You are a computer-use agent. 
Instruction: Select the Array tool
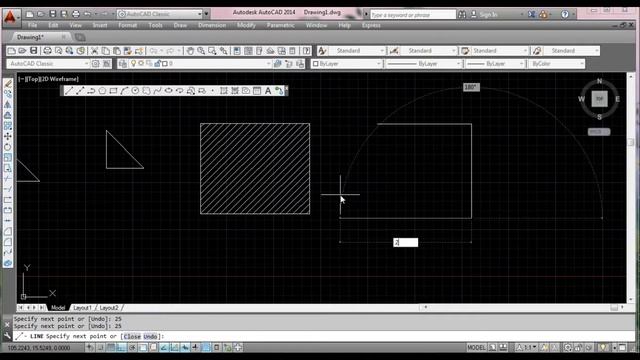click(8, 126)
